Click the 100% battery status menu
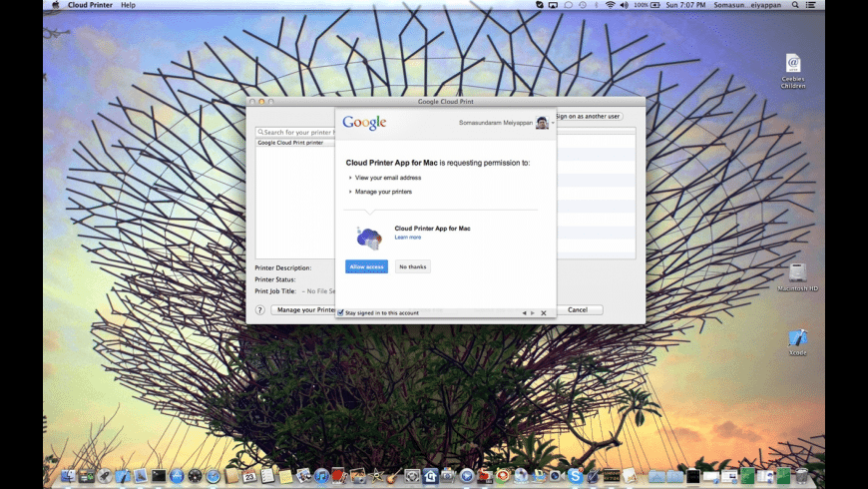 (648, 5)
